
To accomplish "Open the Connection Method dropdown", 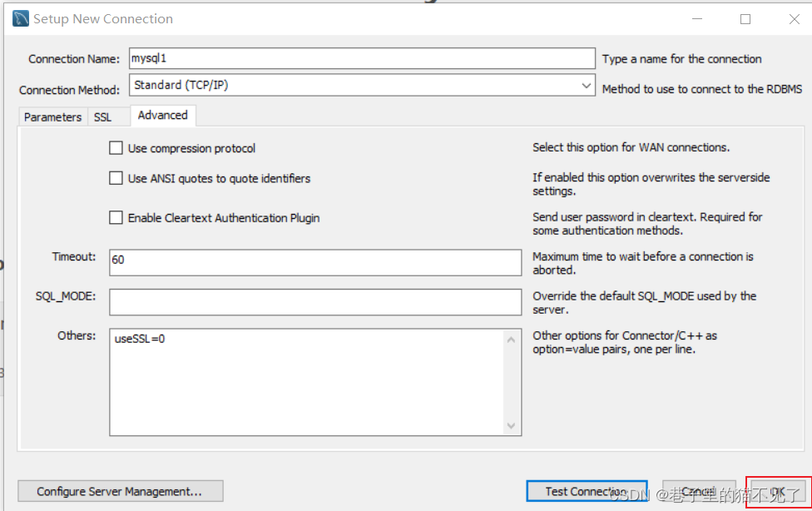I will tap(362, 85).
